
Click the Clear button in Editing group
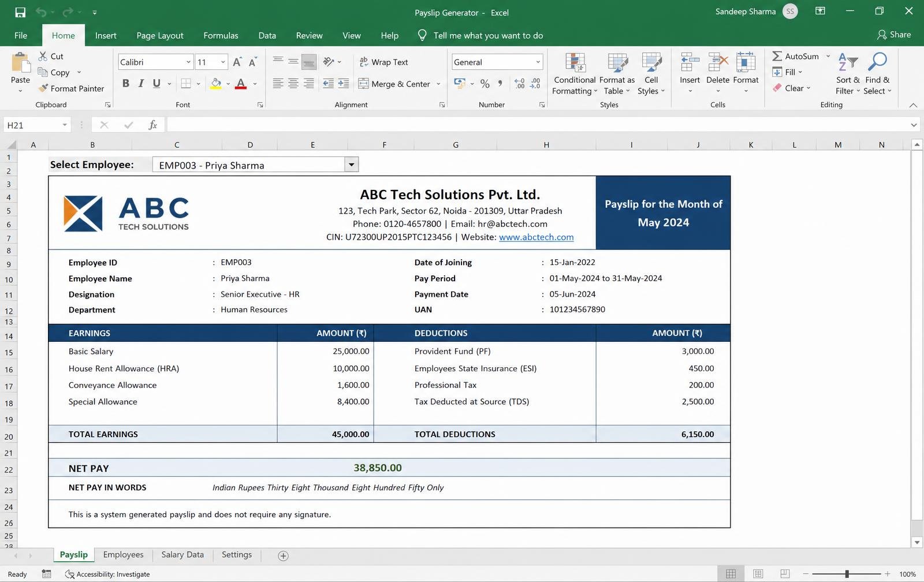click(x=791, y=88)
